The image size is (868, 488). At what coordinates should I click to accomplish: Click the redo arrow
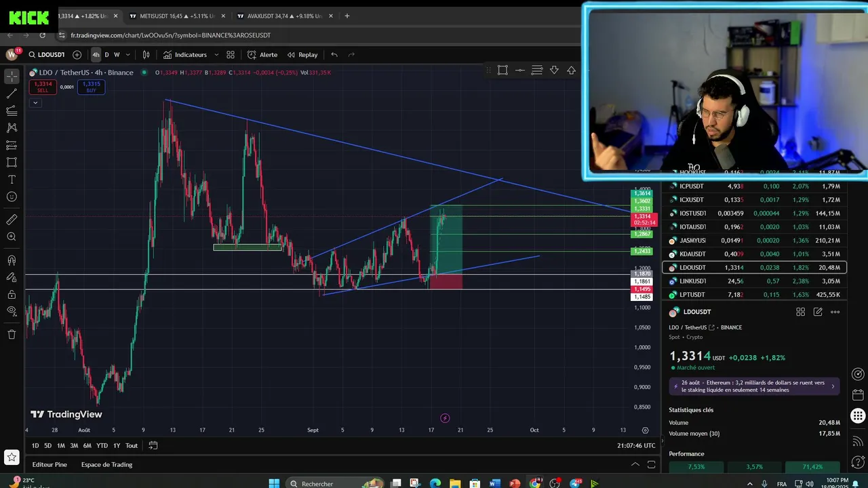[x=351, y=55]
